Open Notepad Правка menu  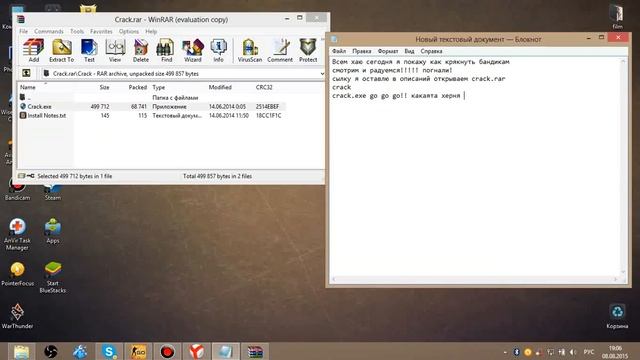click(362, 51)
